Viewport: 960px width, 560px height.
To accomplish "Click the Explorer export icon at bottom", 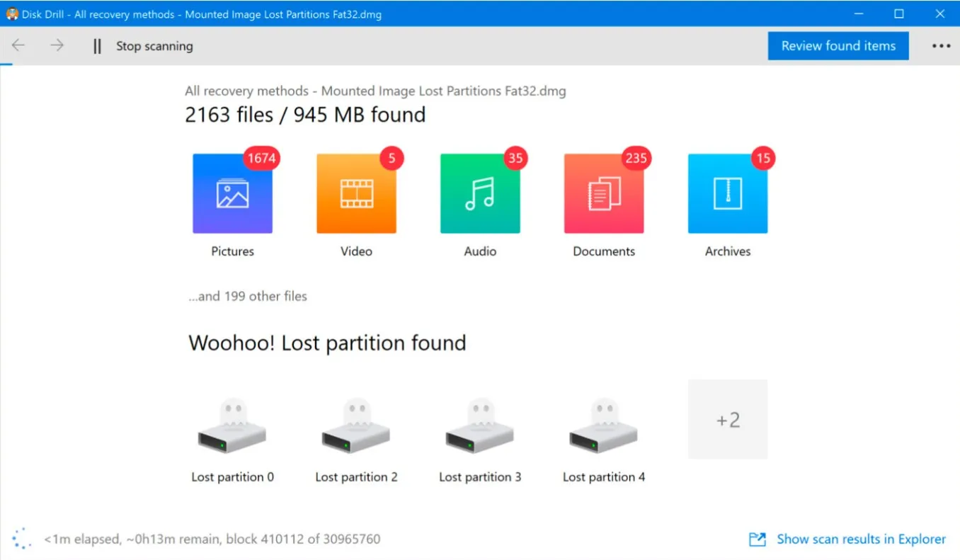I will coord(758,539).
